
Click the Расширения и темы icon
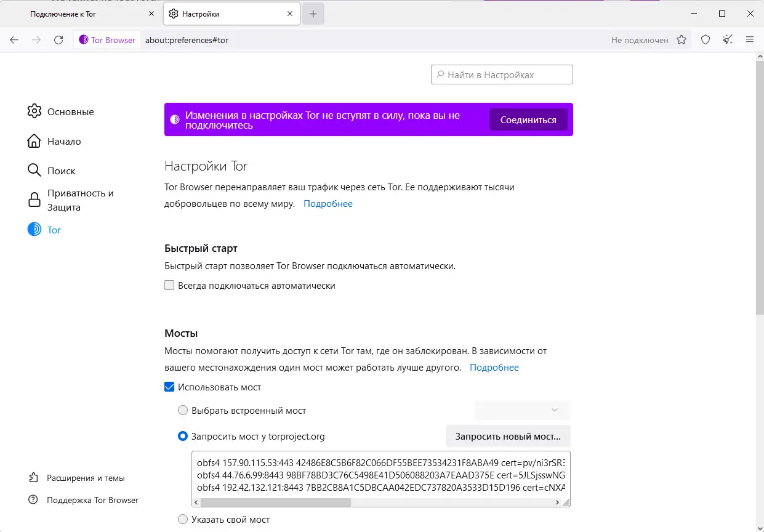(34, 477)
